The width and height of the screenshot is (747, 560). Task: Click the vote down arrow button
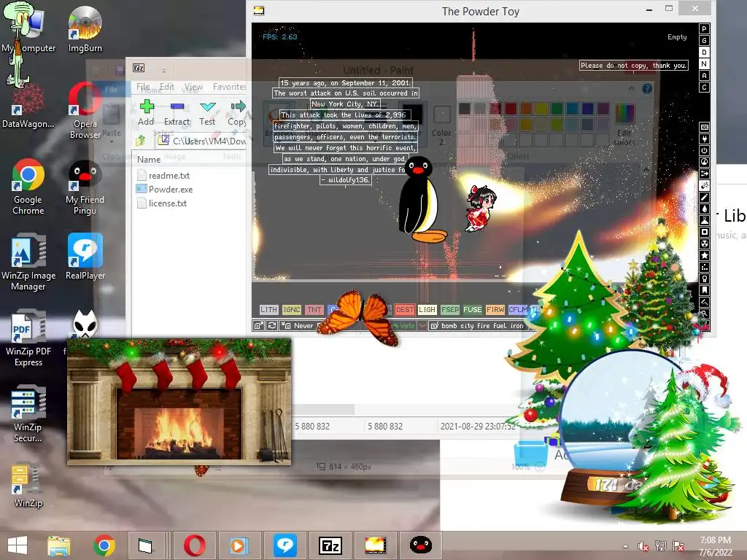click(x=422, y=326)
